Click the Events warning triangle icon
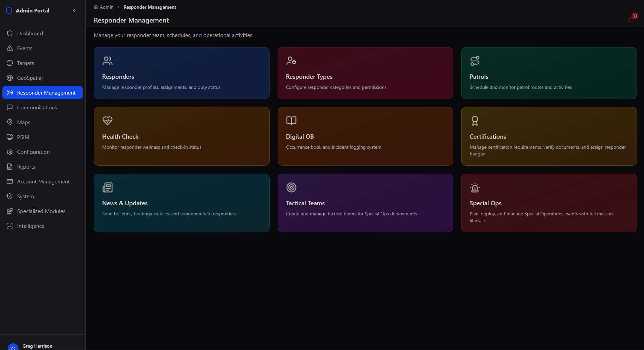Viewport: 644px width, 350px height. tap(10, 48)
